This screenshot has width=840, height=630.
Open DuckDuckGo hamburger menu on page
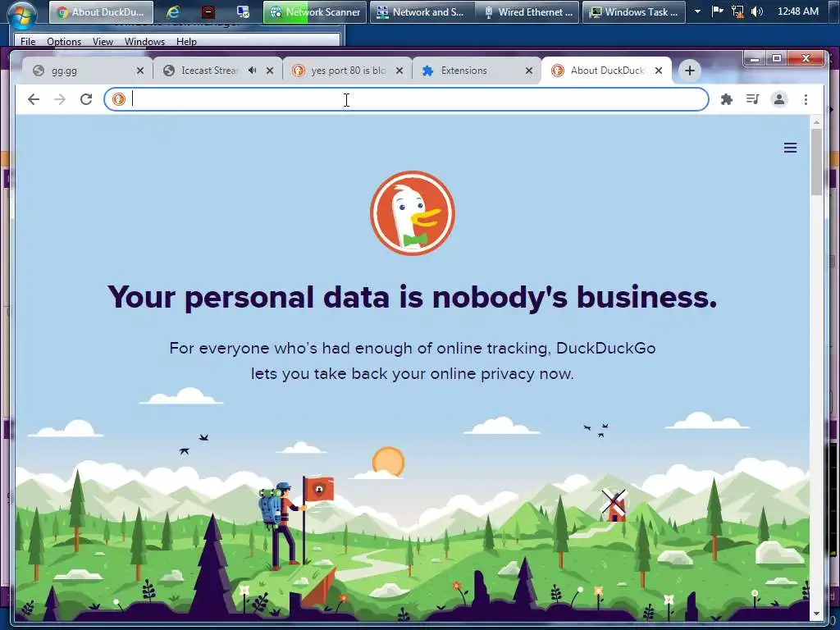790,148
